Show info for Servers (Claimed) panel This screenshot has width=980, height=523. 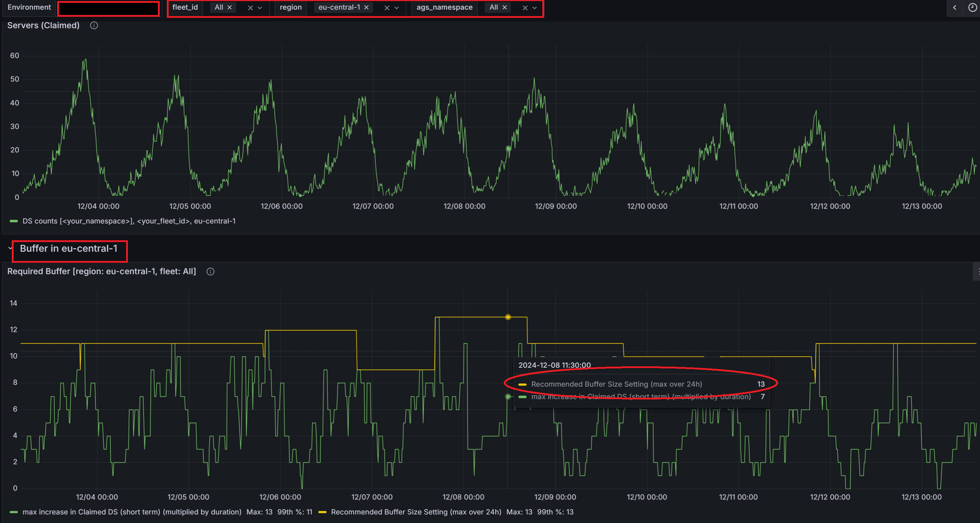(x=94, y=25)
